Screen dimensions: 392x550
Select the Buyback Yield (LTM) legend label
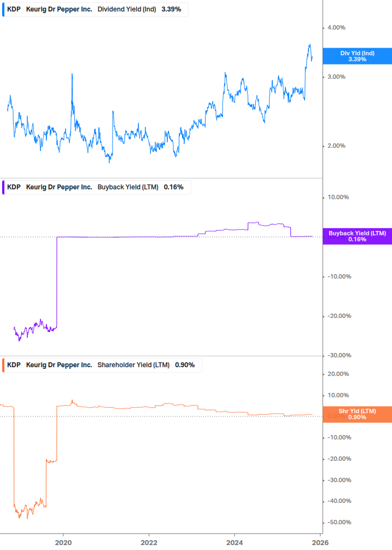pyautogui.click(x=128, y=187)
